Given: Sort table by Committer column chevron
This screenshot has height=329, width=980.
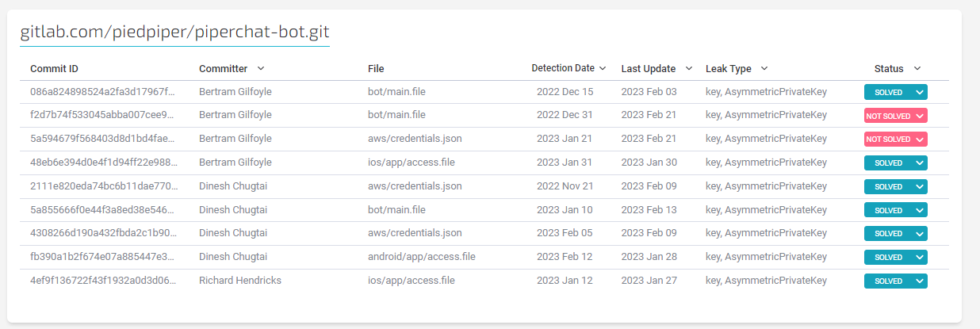Looking at the screenshot, I should click(261, 69).
